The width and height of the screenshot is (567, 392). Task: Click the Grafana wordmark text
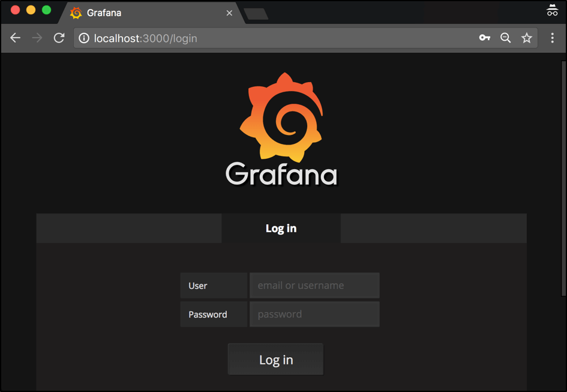click(x=281, y=174)
